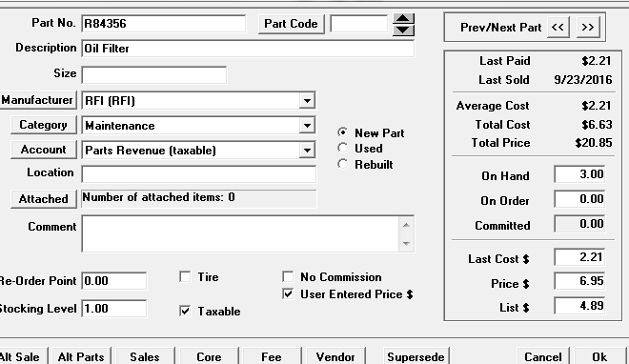Viewport: 629px width, 364px height.
Task: Click the Description field Oil Filter
Action: point(248,49)
